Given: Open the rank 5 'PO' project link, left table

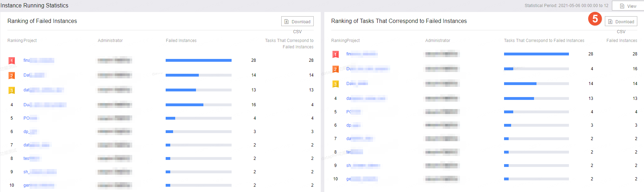Looking at the screenshot, I should pos(30,118).
